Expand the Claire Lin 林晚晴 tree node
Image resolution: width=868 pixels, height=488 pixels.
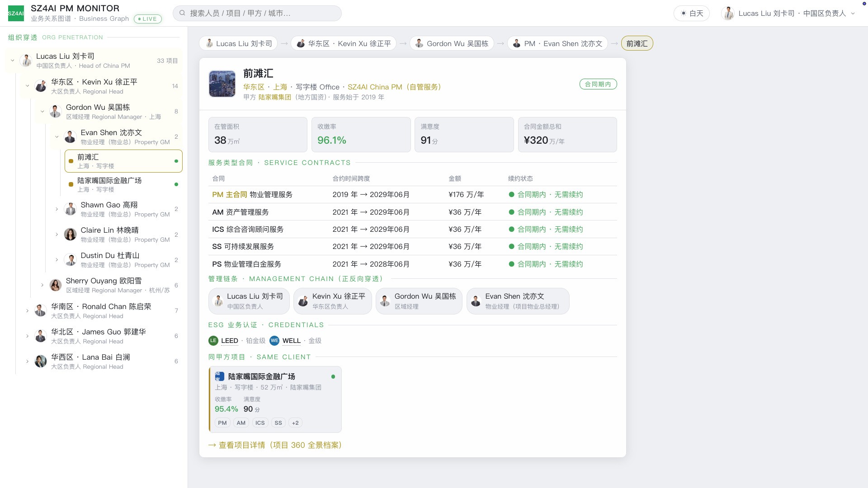click(57, 234)
